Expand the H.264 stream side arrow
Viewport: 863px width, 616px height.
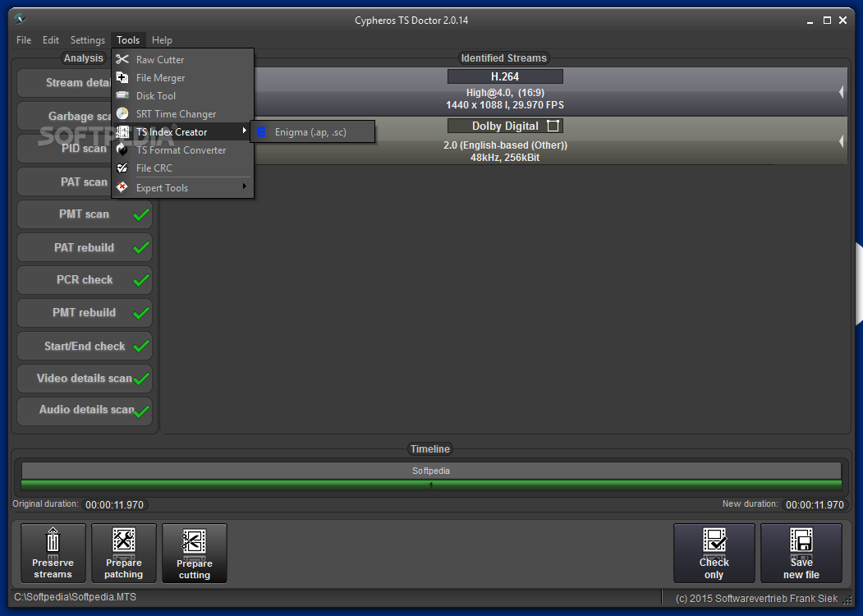841,92
